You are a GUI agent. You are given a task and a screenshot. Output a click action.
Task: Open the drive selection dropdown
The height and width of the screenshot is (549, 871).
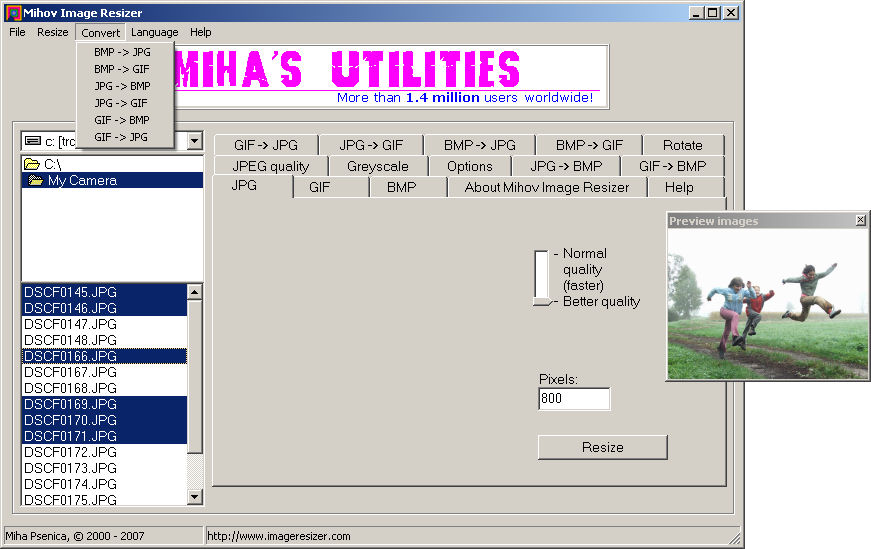pos(195,142)
